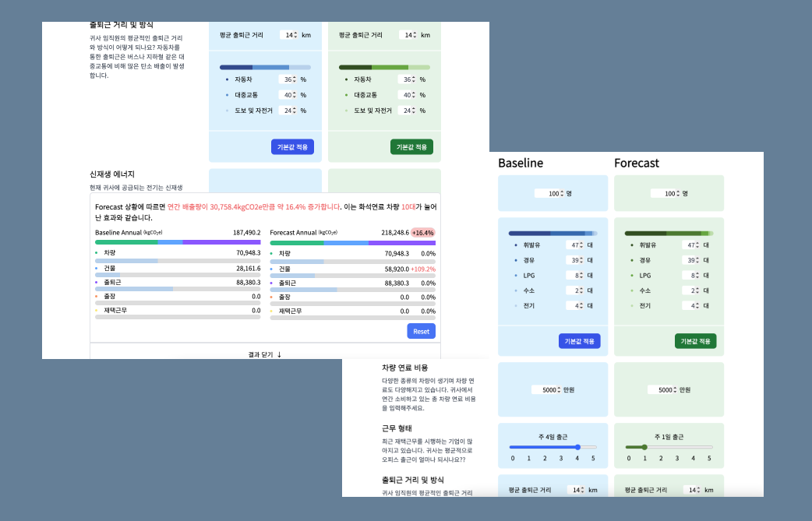Click the Baseline 주 4일 출근 slider handle
The height and width of the screenshot is (521, 812).
(x=577, y=447)
